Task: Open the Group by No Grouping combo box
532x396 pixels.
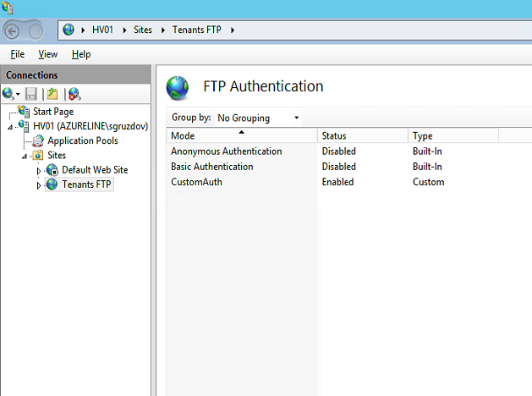Action: 259,118
